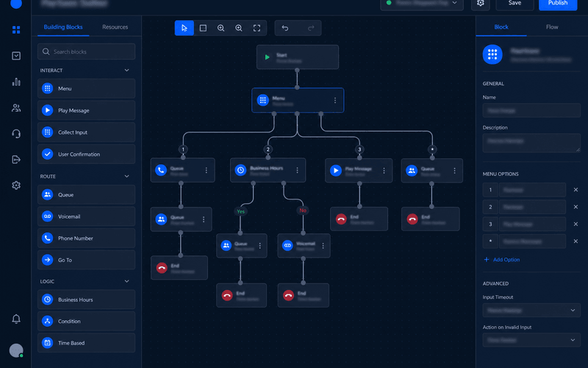Click the Add Option link

502,260
